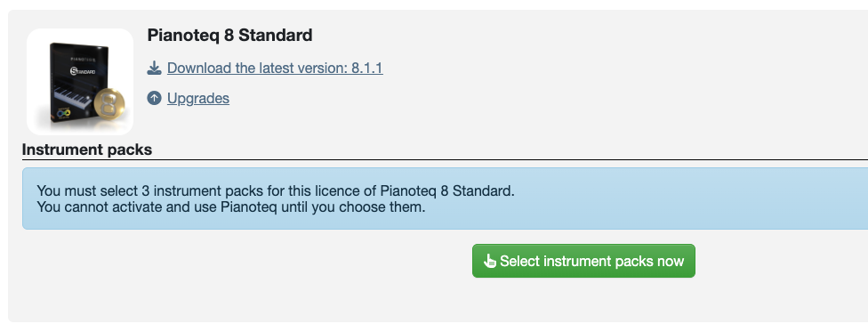Open the Pianoteq 8 Standard product thumbnail
The image size is (868, 332).
click(x=80, y=82)
